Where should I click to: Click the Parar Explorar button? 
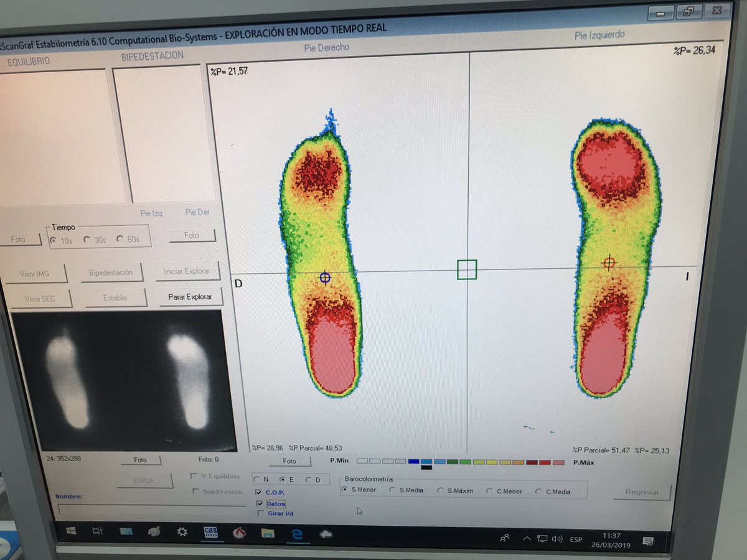[x=190, y=297]
